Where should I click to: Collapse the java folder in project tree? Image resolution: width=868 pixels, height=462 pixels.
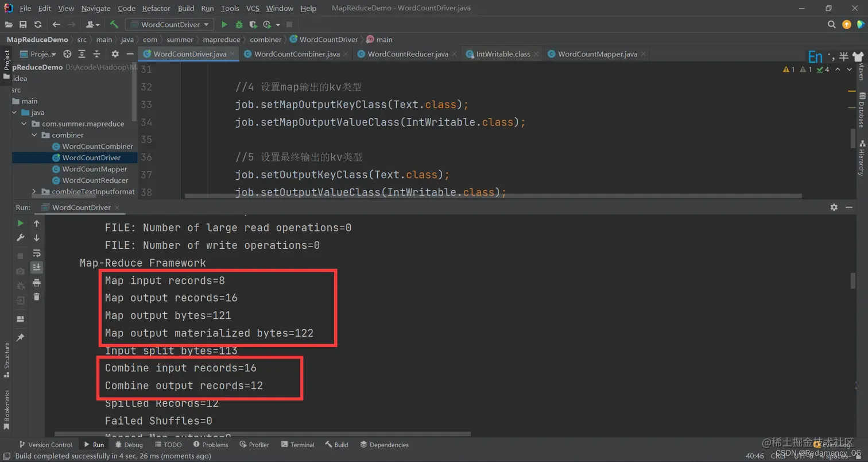(x=14, y=113)
